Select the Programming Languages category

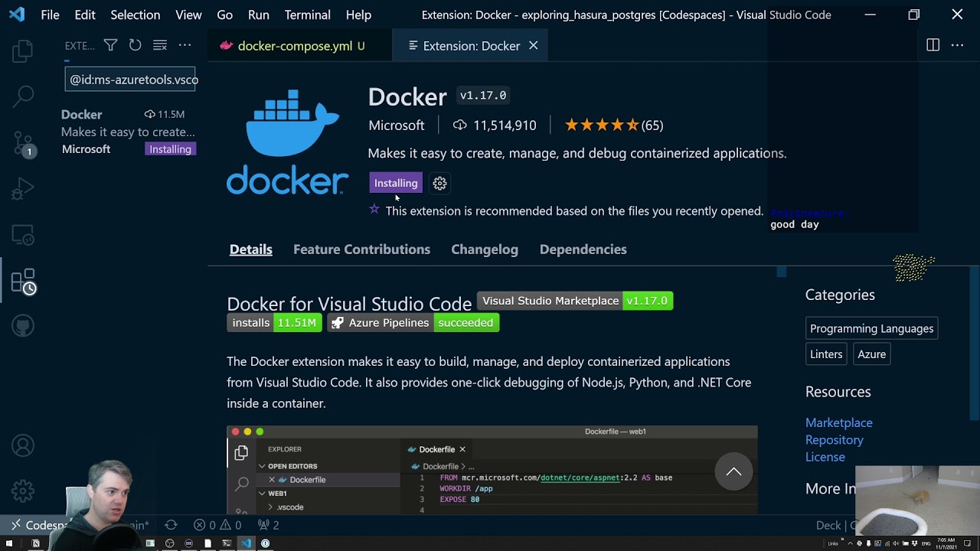[871, 328]
